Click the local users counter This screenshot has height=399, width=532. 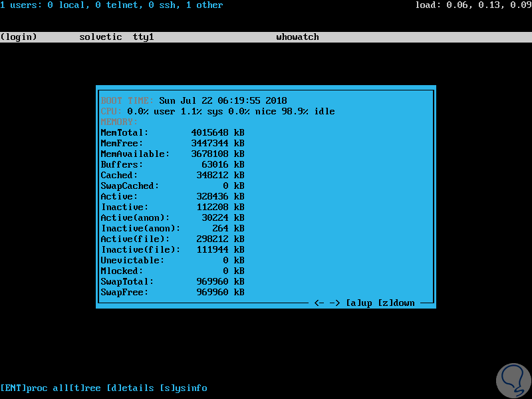point(66,5)
